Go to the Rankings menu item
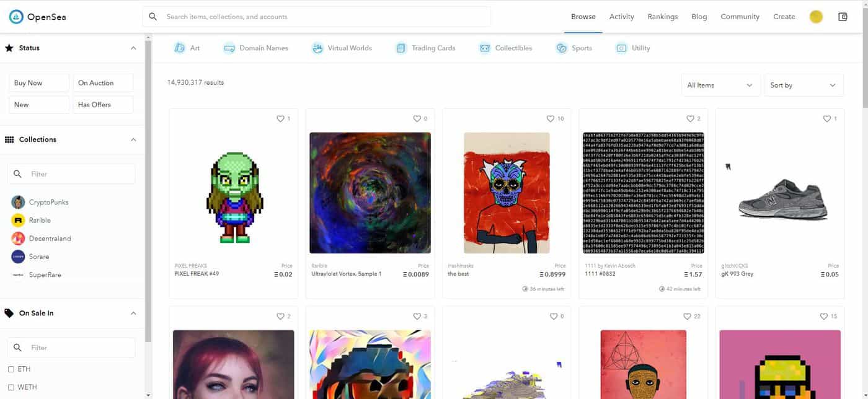Image resolution: width=868 pixels, height=399 pixels. (663, 17)
